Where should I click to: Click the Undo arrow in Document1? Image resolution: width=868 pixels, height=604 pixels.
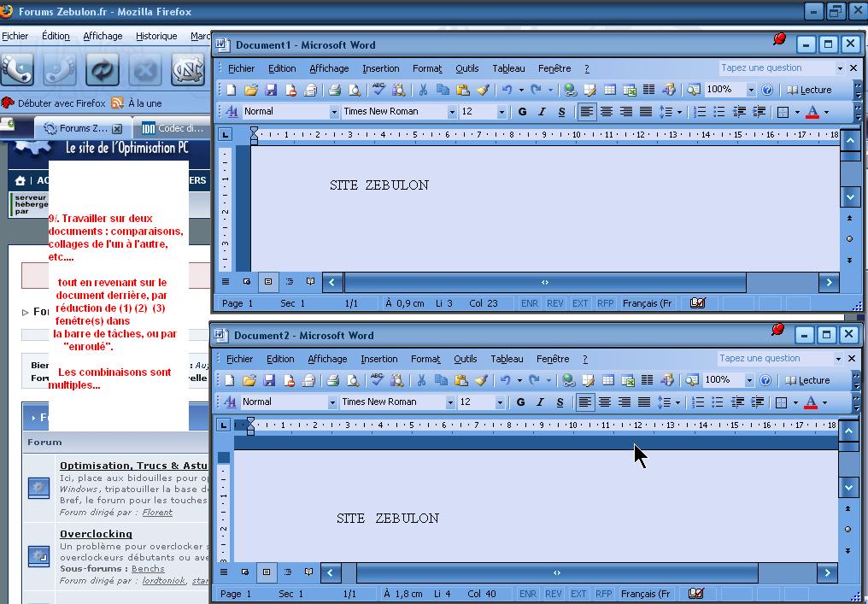pyautogui.click(x=507, y=90)
